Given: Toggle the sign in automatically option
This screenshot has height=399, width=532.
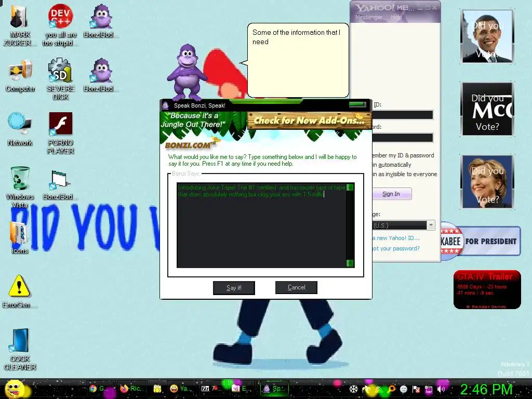Looking at the screenshot, I should 392,165.
